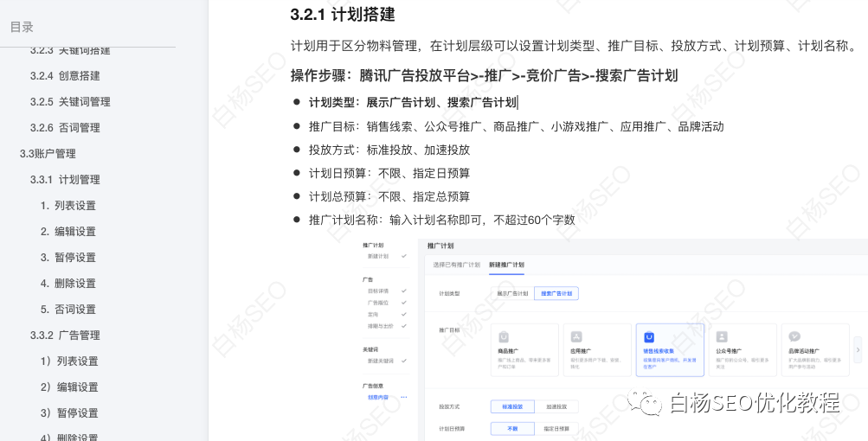868x441 pixels.
Task: Choose 展示广告计划 plan type option
Action: [512, 293]
